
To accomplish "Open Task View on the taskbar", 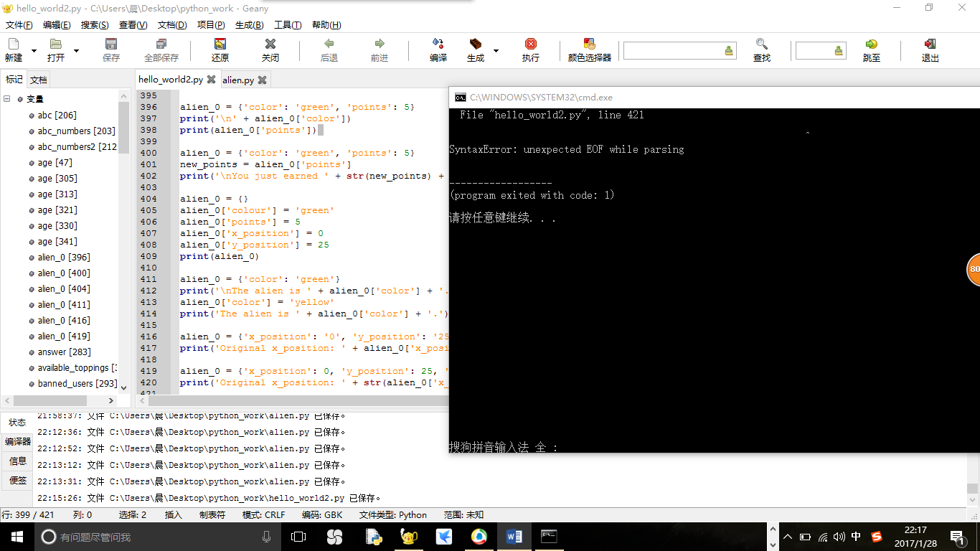I will (x=298, y=537).
